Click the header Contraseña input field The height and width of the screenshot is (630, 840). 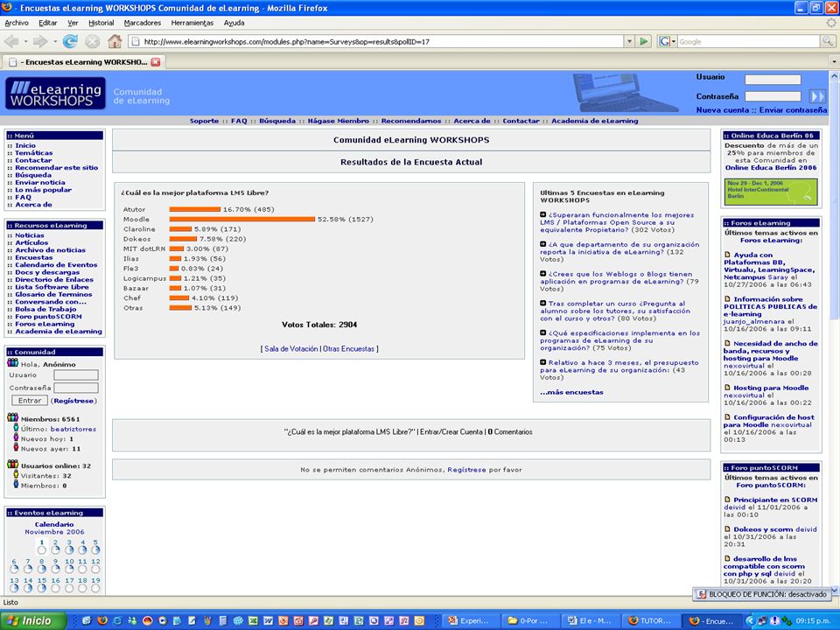773,96
